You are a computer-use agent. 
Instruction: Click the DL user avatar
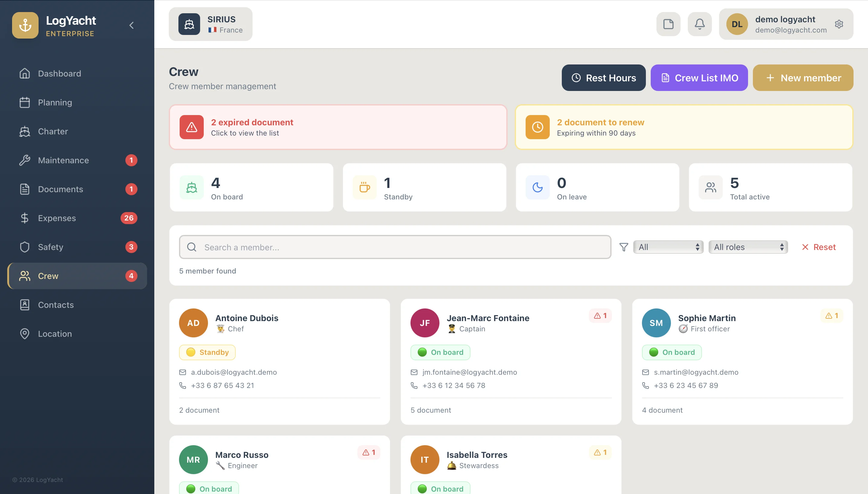(x=737, y=24)
